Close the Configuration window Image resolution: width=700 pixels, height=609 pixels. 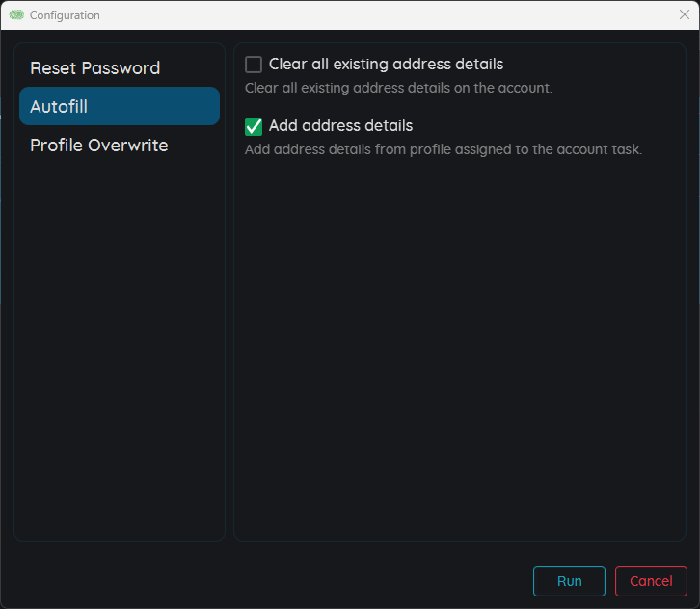coord(685,14)
